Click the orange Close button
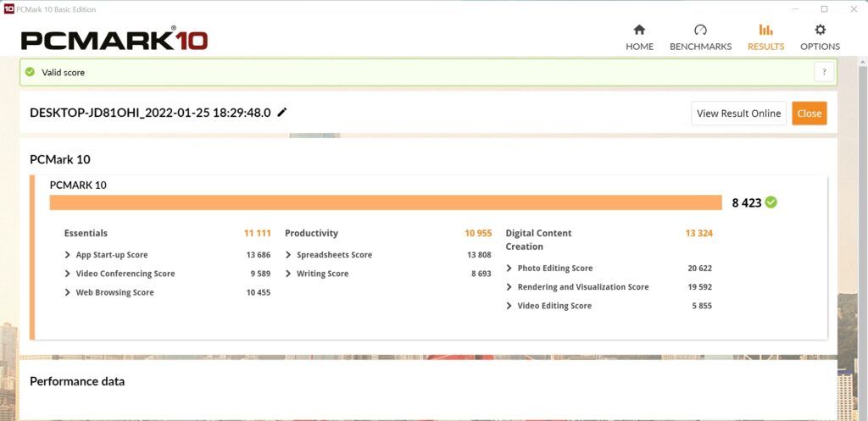 click(x=810, y=114)
